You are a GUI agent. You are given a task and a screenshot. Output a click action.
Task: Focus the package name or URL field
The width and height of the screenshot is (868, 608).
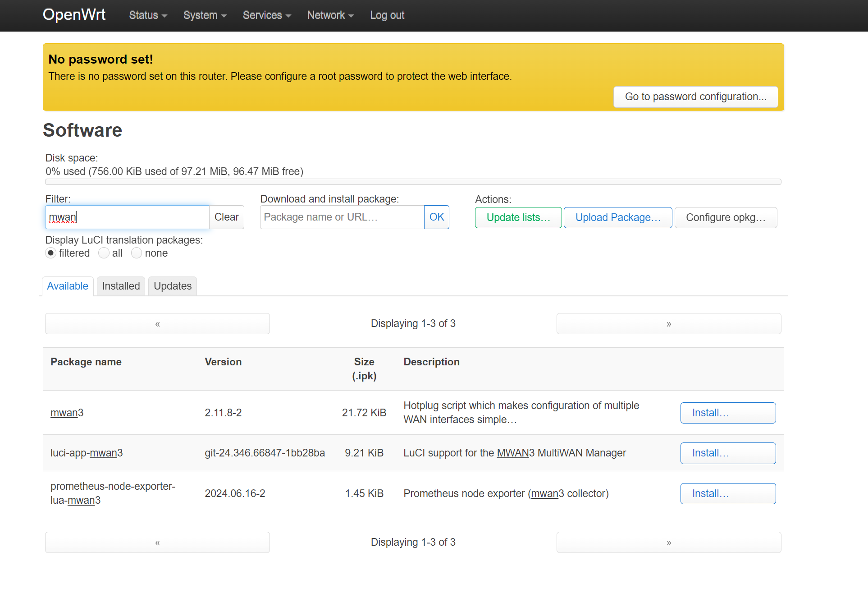click(342, 217)
